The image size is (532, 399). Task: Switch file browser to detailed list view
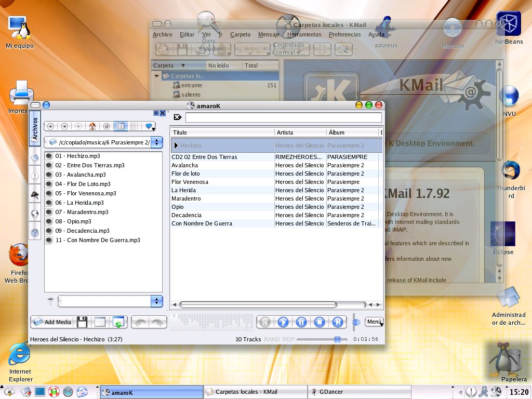(135, 126)
